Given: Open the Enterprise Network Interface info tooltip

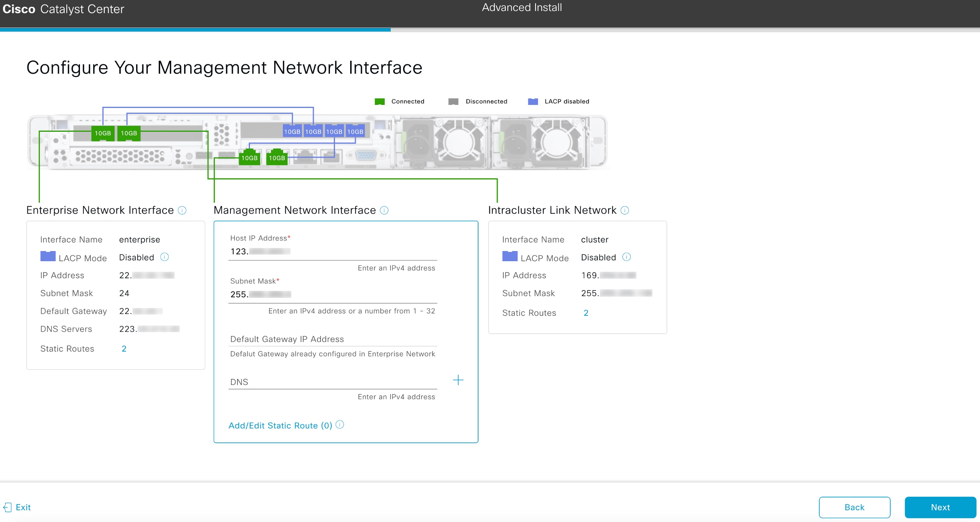Looking at the screenshot, I should pos(183,211).
